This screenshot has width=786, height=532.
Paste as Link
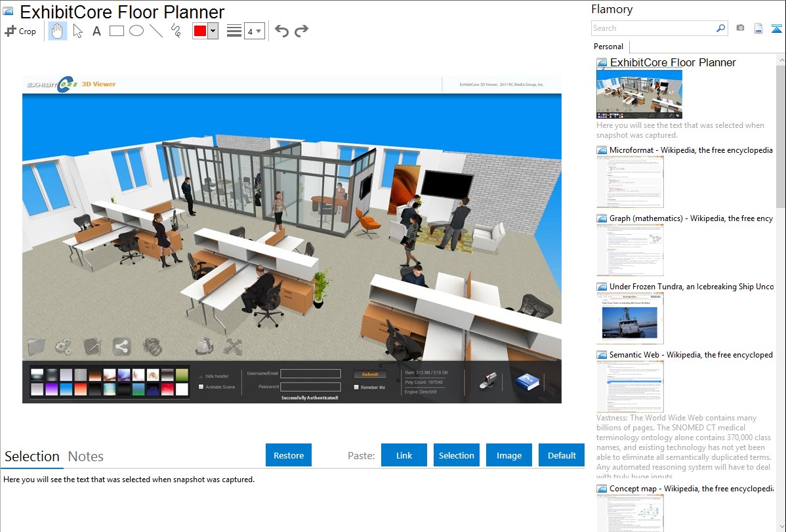pos(404,455)
